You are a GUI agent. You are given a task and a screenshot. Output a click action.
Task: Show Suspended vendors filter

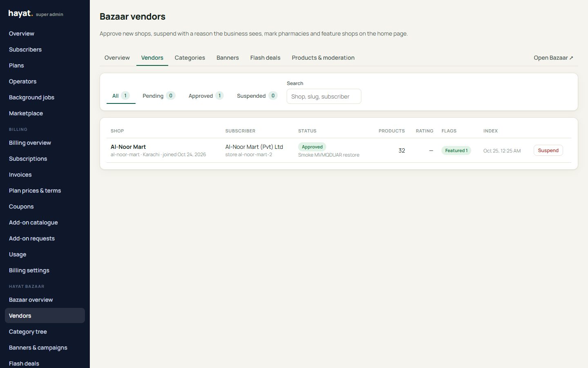(257, 96)
